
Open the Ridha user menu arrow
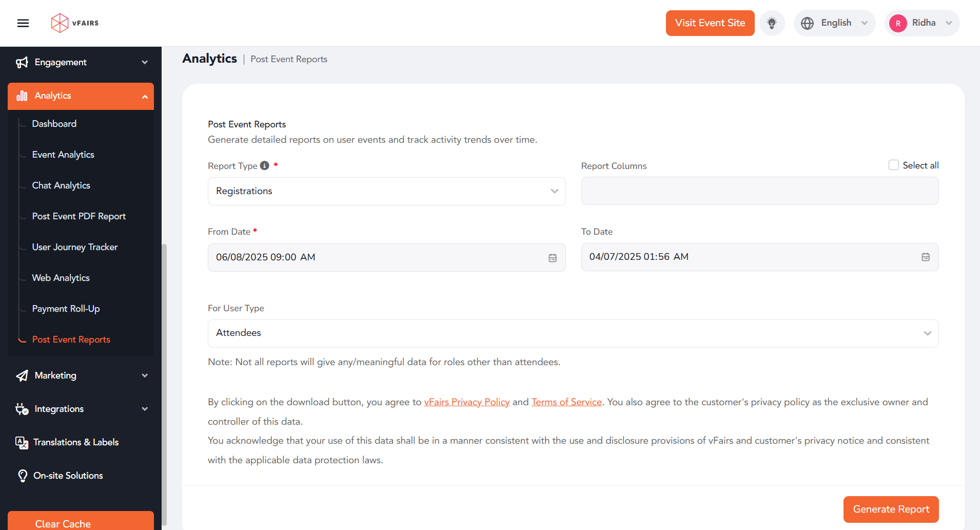tap(949, 23)
